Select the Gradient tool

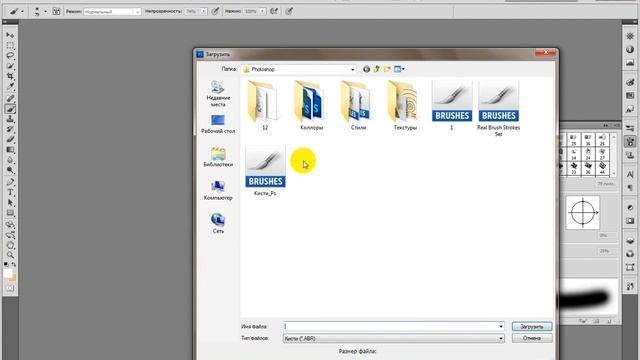pyautogui.click(x=10, y=150)
